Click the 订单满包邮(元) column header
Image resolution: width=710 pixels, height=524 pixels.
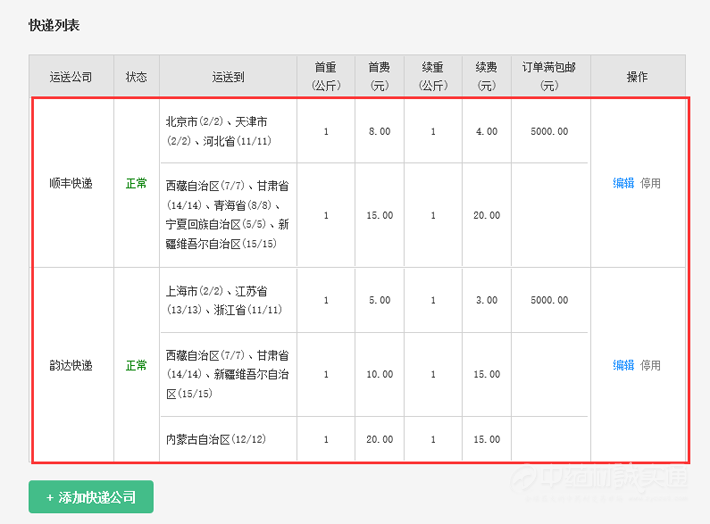549,77
